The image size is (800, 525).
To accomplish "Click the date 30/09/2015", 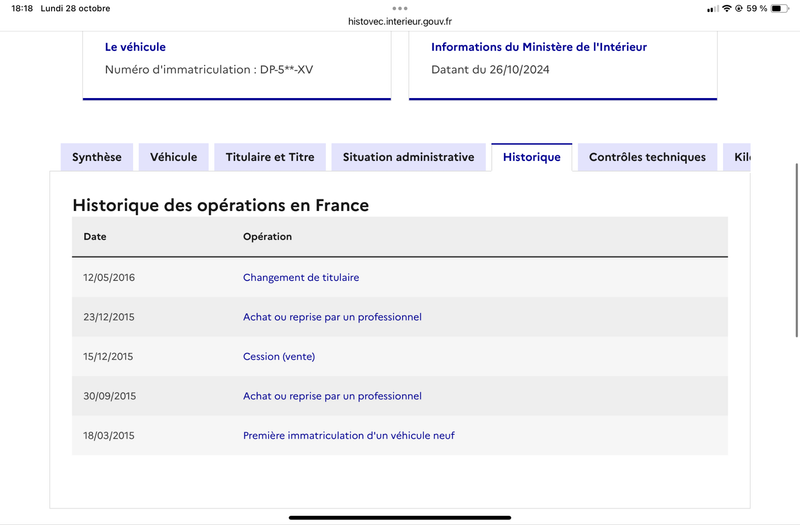I will 110,396.
